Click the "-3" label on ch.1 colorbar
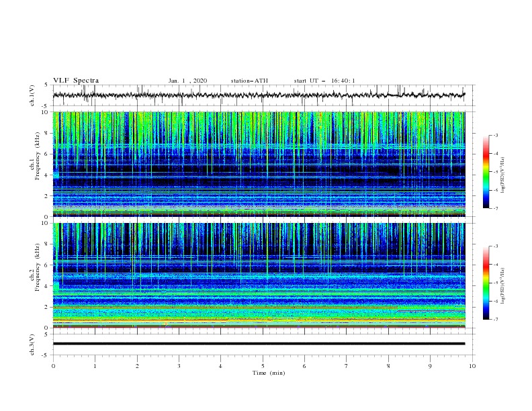532x411 pixels. point(496,135)
